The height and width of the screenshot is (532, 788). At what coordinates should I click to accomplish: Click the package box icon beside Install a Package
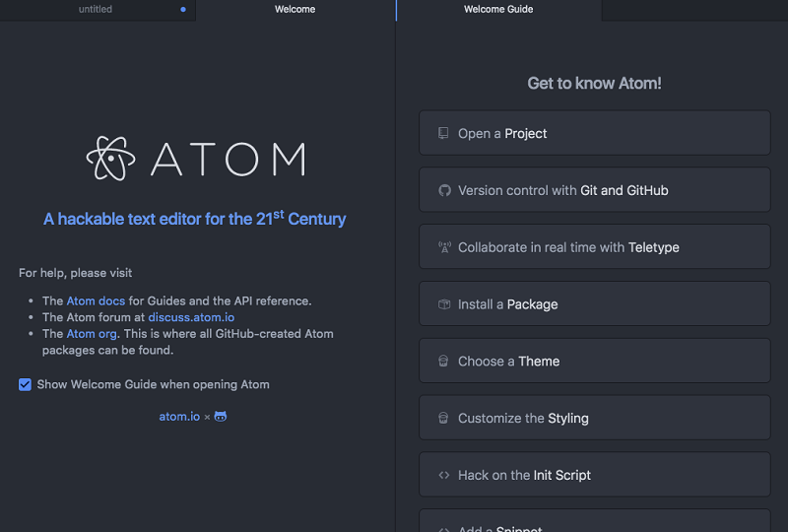tap(444, 304)
